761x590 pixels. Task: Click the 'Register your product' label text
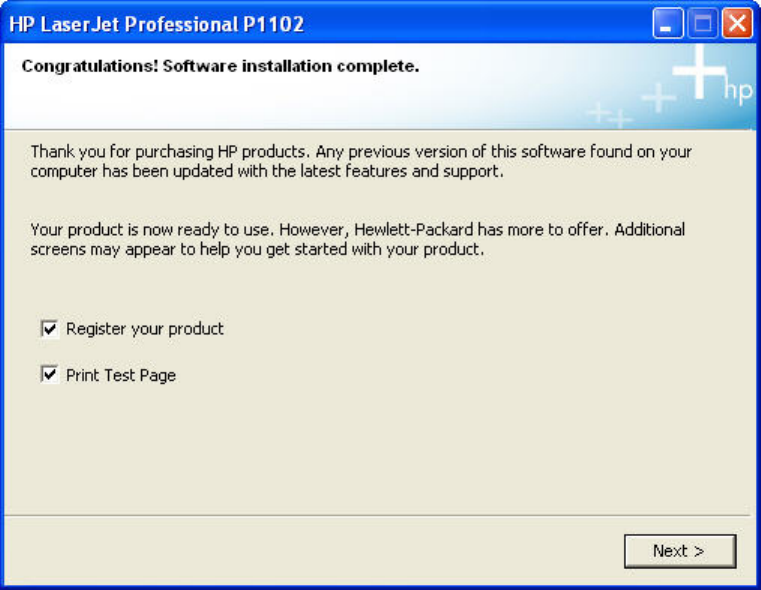pos(145,328)
